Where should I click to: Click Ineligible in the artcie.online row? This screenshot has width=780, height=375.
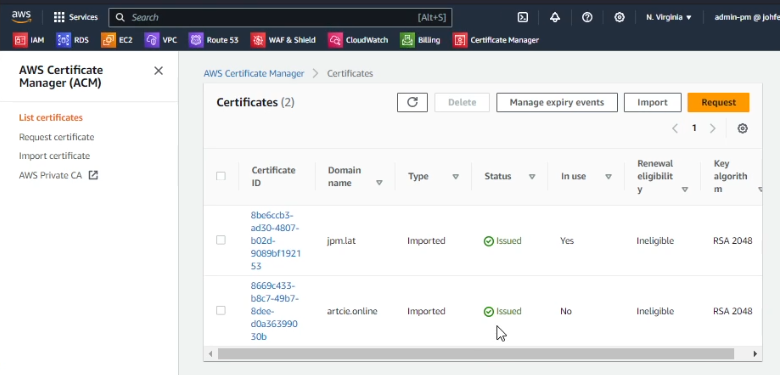pyautogui.click(x=655, y=311)
